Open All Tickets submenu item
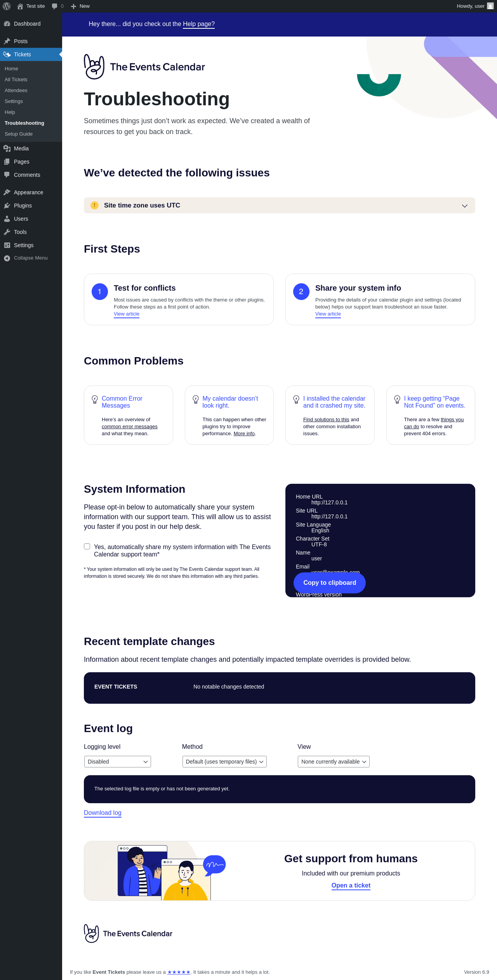This screenshot has width=497, height=980. tap(16, 80)
